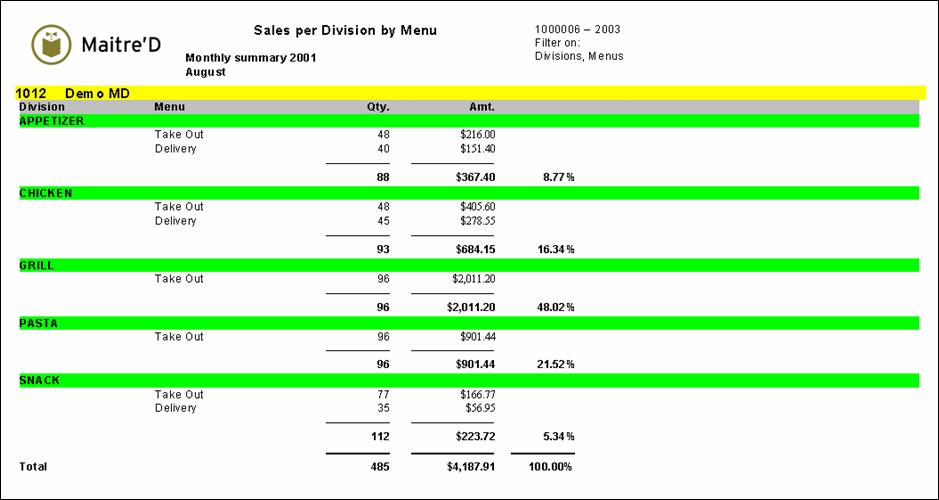The image size is (939, 500).
Task: Click the Divisions, Menus filter text
Action: (579, 56)
